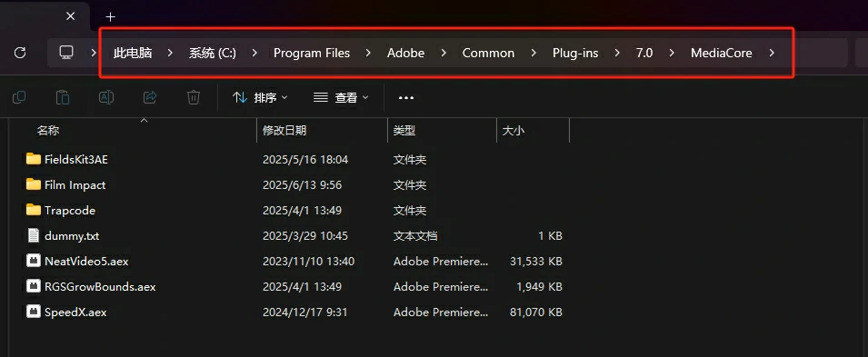Click the 31,533 KB size cell

536,262
